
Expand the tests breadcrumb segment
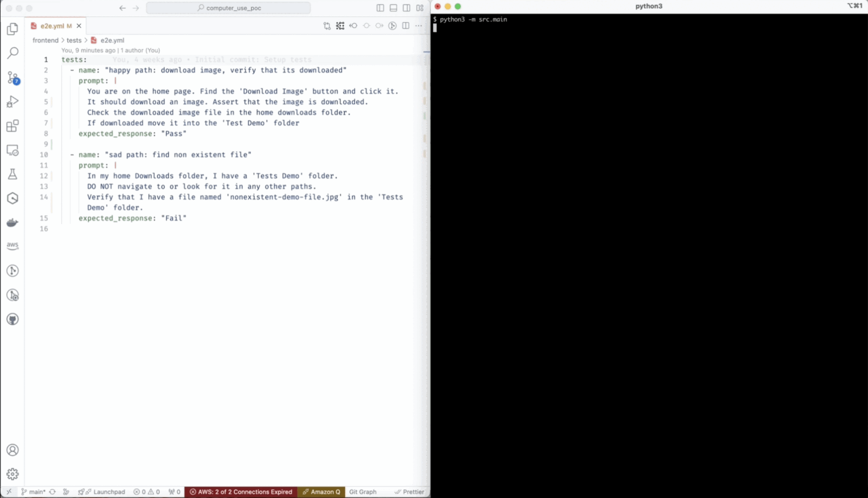point(74,40)
